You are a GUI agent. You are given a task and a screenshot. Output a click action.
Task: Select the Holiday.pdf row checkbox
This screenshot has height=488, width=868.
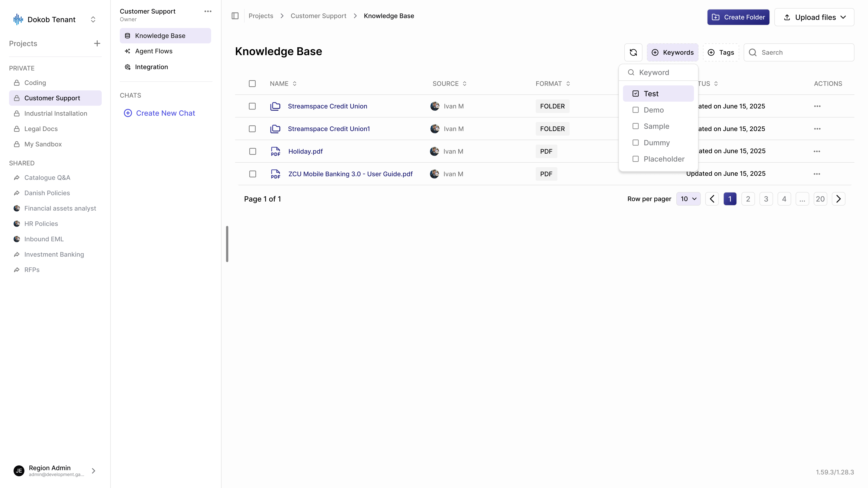pyautogui.click(x=252, y=151)
